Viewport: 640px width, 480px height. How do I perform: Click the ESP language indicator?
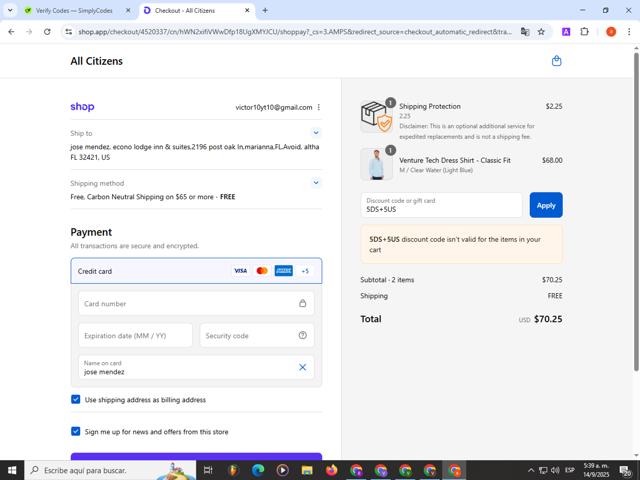pyautogui.click(x=570, y=470)
